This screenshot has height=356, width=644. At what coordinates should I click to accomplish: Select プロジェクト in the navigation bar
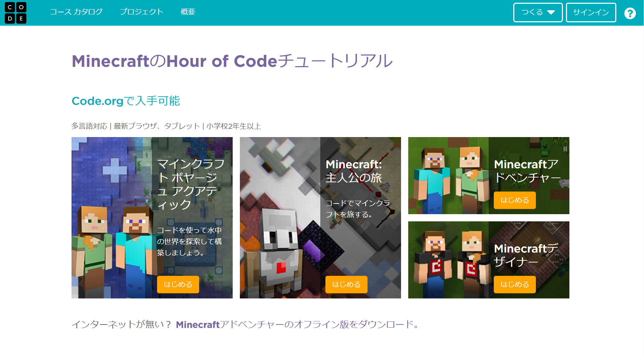pos(142,12)
